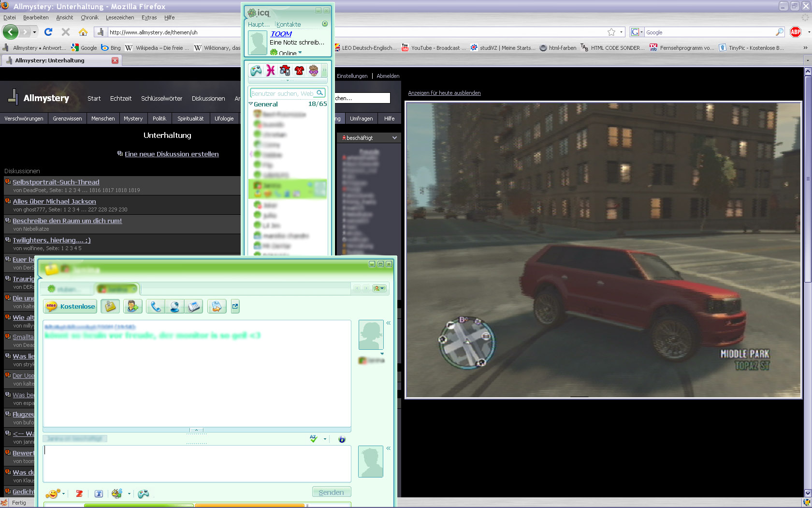Open the Alles über Michael Jackson thread
Image resolution: width=812 pixels, height=508 pixels.
point(54,201)
